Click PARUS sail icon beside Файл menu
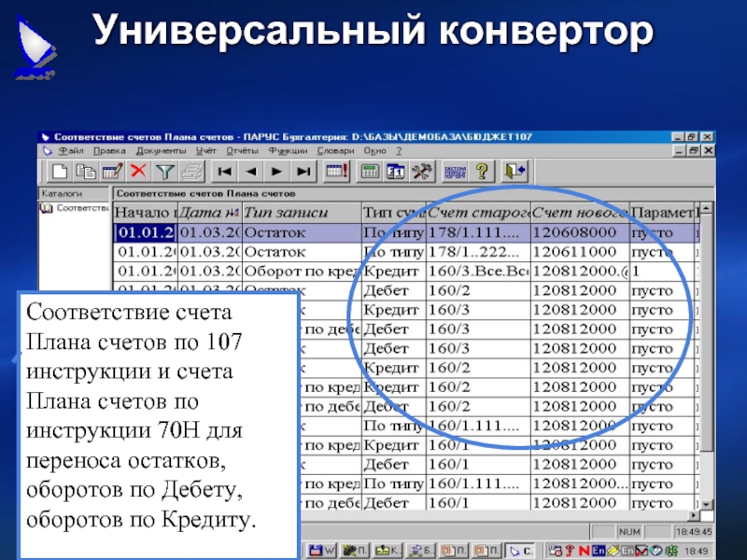 47,151
